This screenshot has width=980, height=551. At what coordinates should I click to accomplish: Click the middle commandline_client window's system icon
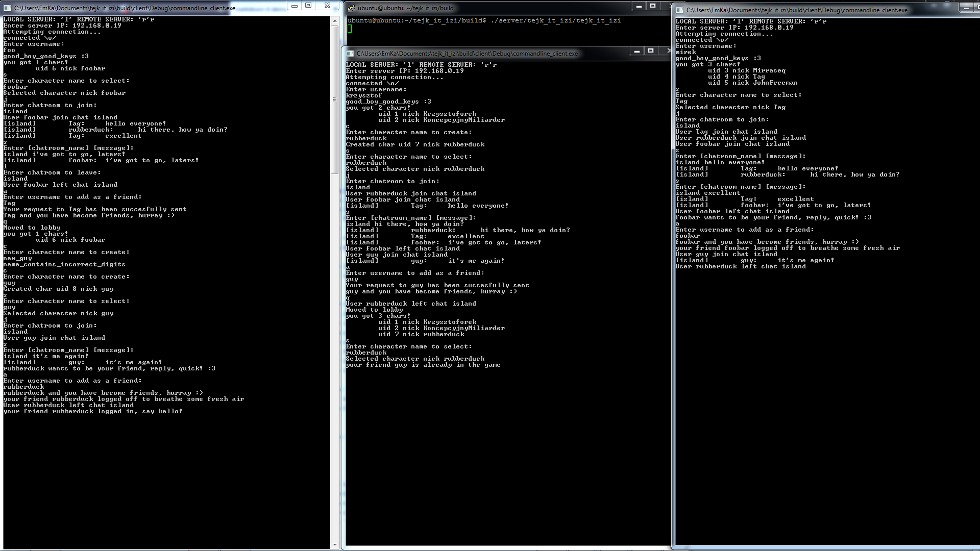point(350,54)
